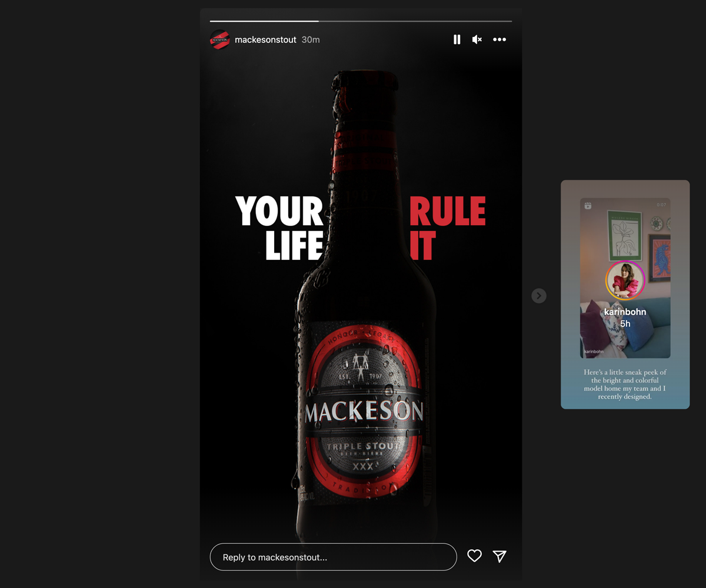
Task: Click the Mackeson bottle label
Action: pyautogui.click(x=364, y=412)
